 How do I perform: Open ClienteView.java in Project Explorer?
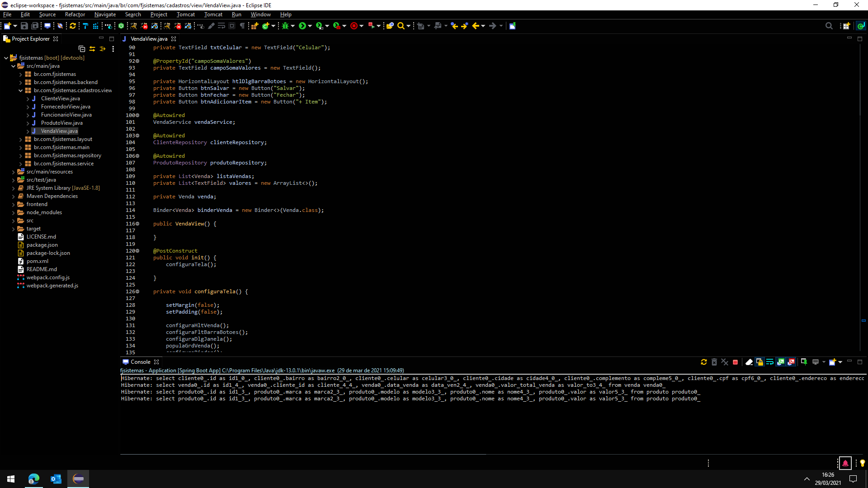coord(60,99)
